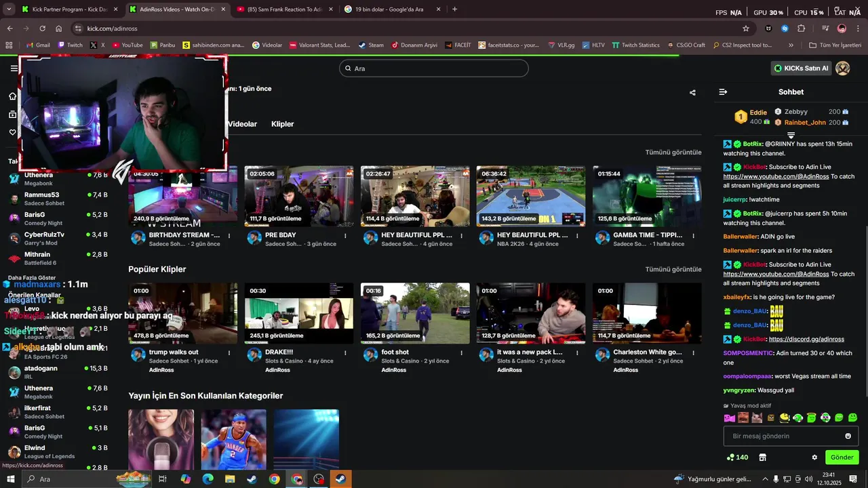Click the KICKs Satın Al button
Screen dimensions: 868x488
802,68
